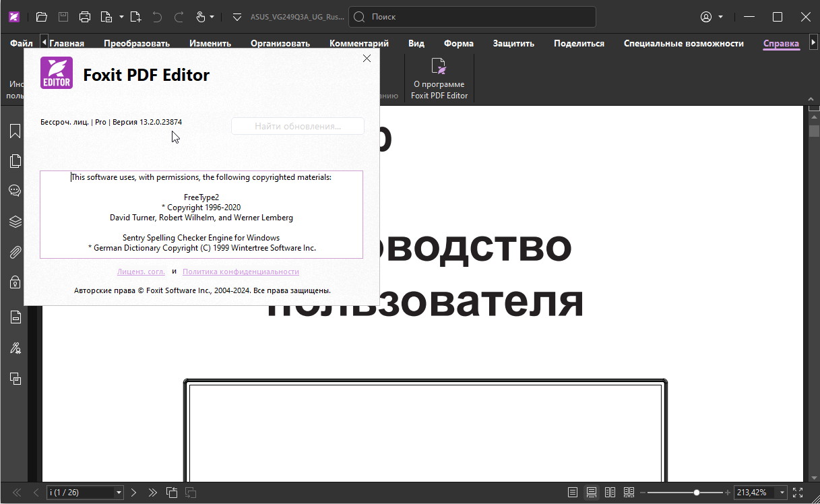Image resolution: width=820 pixels, height=504 pixels.
Task: Select the Hand tool icon
Action: 201,17
